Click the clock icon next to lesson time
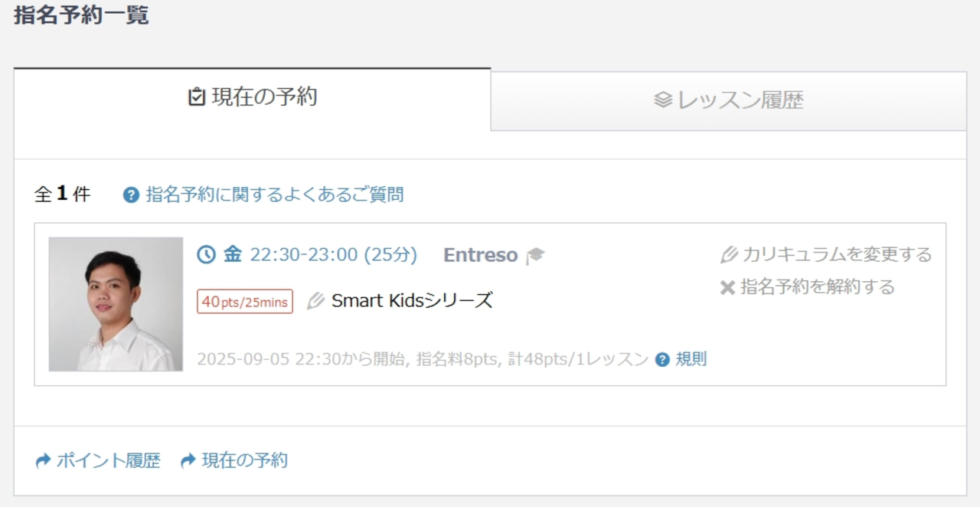This screenshot has width=980, height=507. pos(206,254)
